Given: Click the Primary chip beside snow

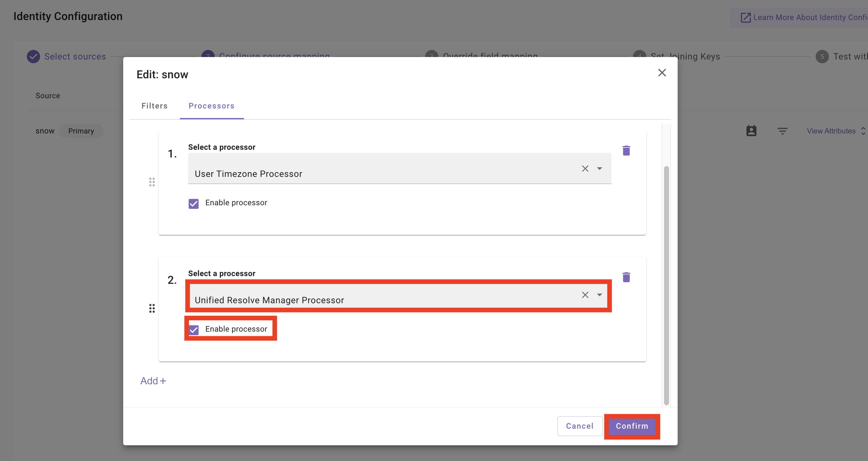Looking at the screenshot, I should [x=81, y=131].
